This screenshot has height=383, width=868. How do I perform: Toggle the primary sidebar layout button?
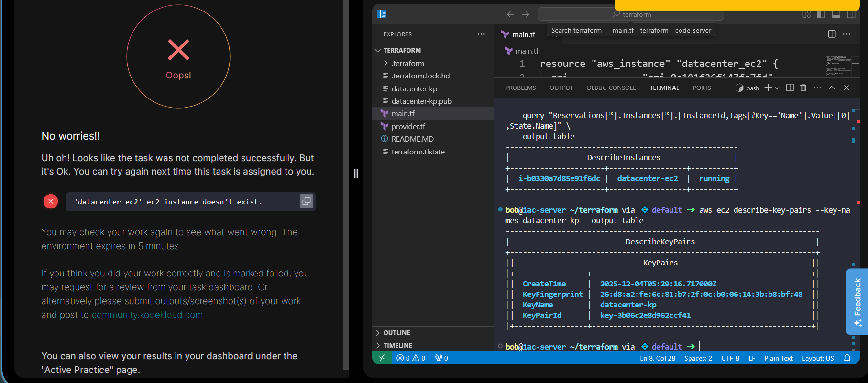tap(821, 14)
